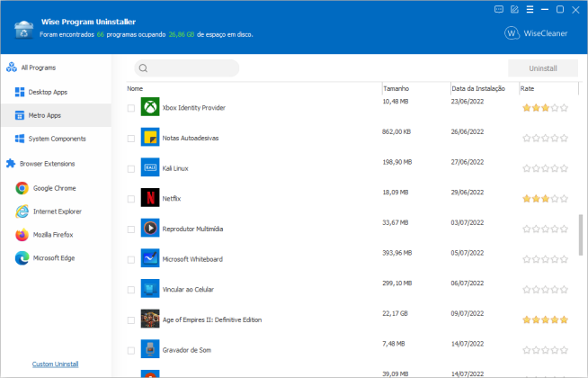
Task: Select the Microsoft Whiteboard name
Action: (x=192, y=259)
